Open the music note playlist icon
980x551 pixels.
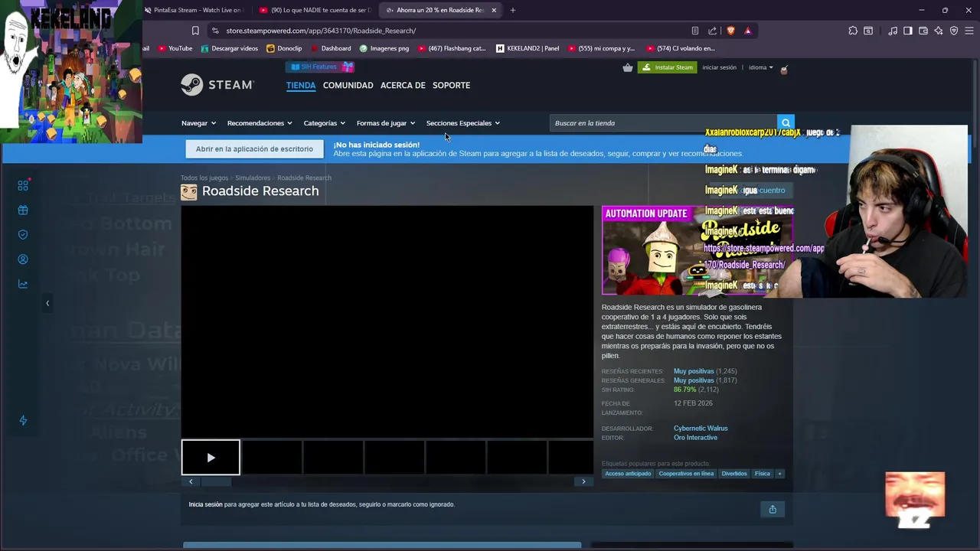(893, 31)
